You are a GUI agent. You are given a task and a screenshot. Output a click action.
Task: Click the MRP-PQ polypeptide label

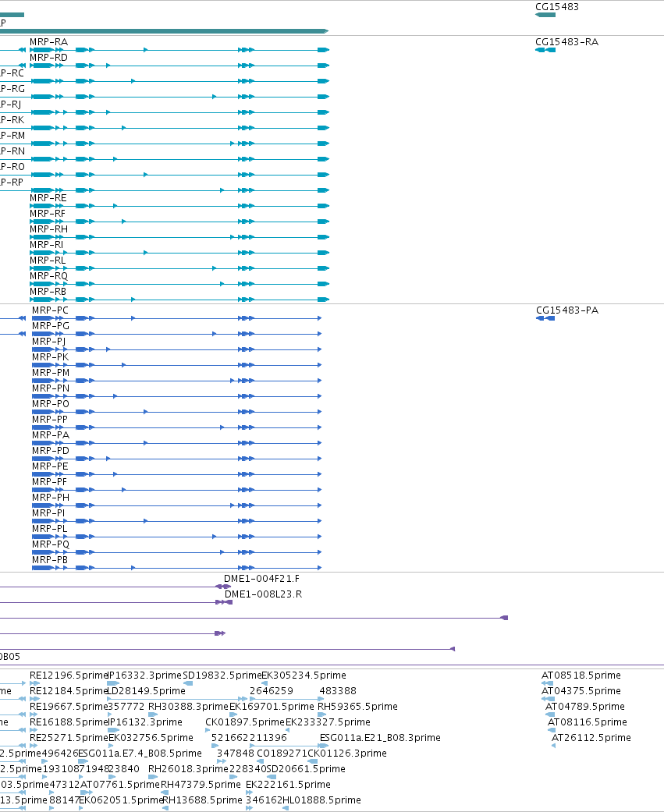click(x=51, y=543)
